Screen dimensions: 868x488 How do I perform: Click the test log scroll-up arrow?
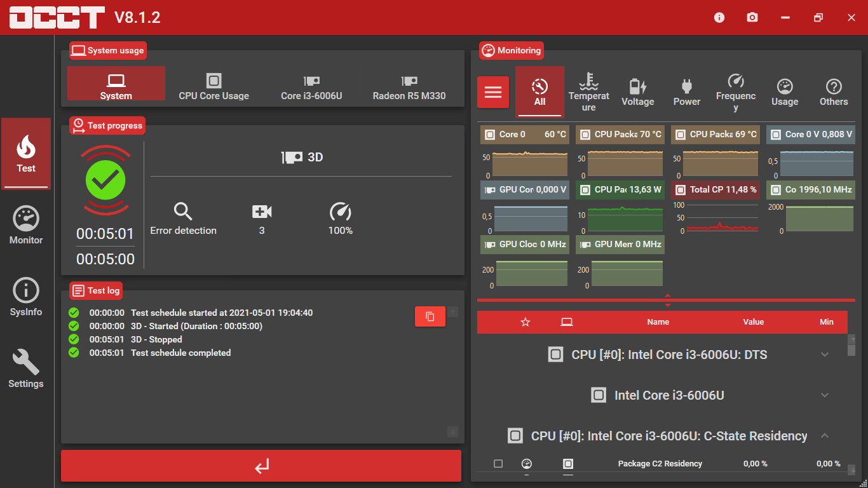[452, 311]
